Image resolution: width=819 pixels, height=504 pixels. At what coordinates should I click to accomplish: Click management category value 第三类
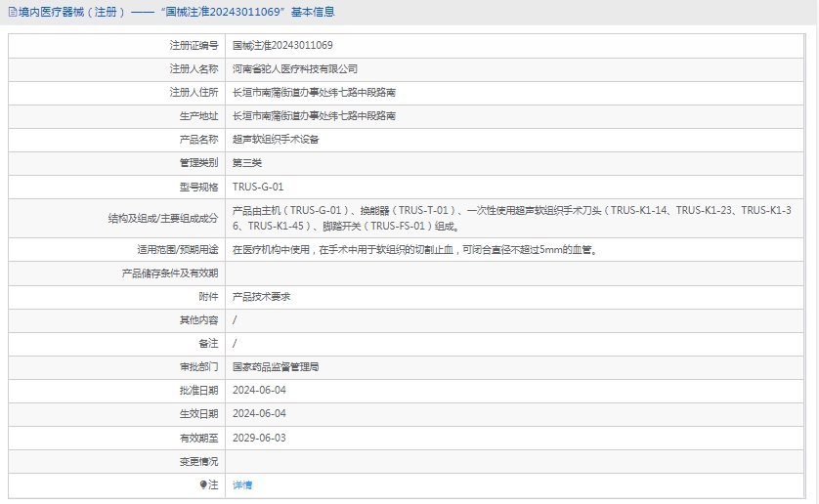pyautogui.click(x=247, y=163)
